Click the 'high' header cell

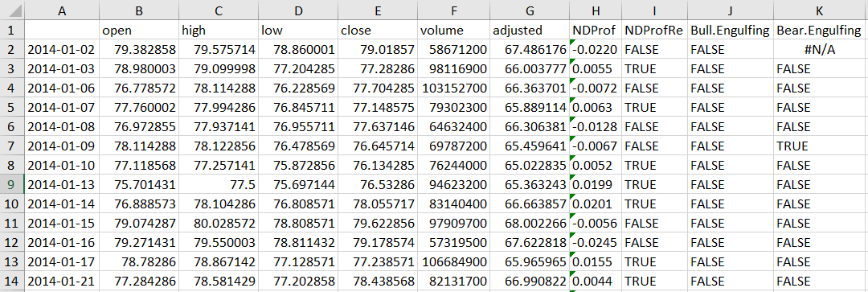219,30
